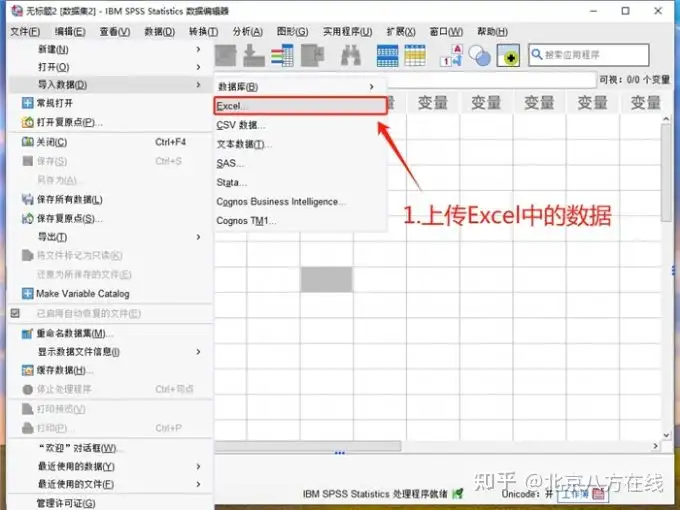This screenshot has height=510, width=680.
Task: Click the Go to Variable toolbar icon
Action: (254, 56)
